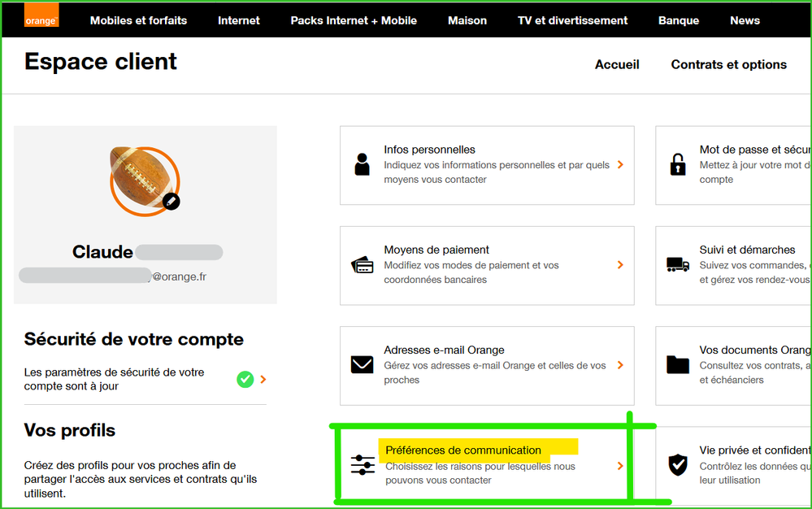Click 'Indiquez vos informations personnelles' description

coord(497,172)
